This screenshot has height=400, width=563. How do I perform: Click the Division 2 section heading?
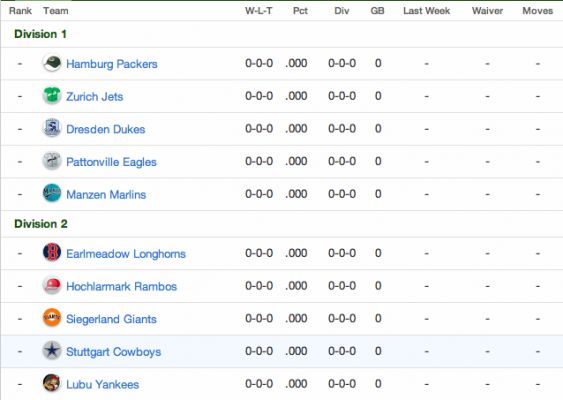pyautogui.click(x=41, y=224)
